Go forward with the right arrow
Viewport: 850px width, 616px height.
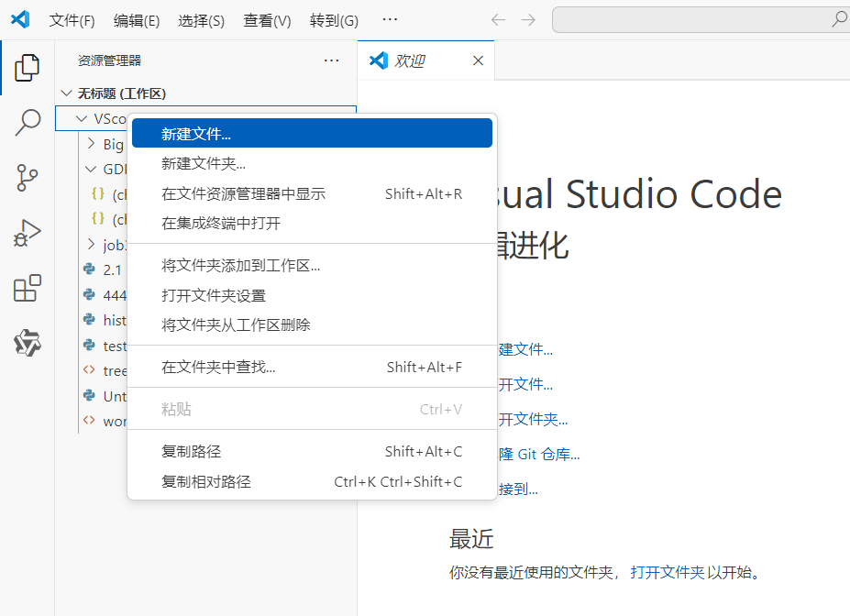528,20
